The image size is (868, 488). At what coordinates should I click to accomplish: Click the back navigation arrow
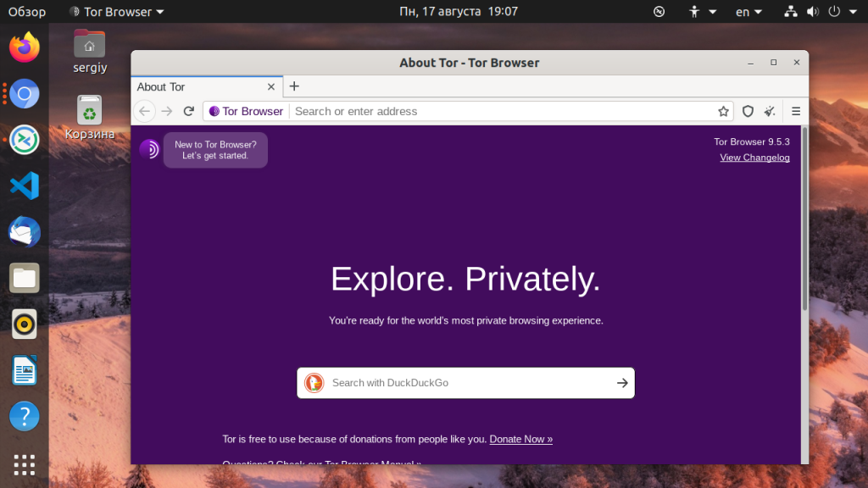(x=144, y=111)
